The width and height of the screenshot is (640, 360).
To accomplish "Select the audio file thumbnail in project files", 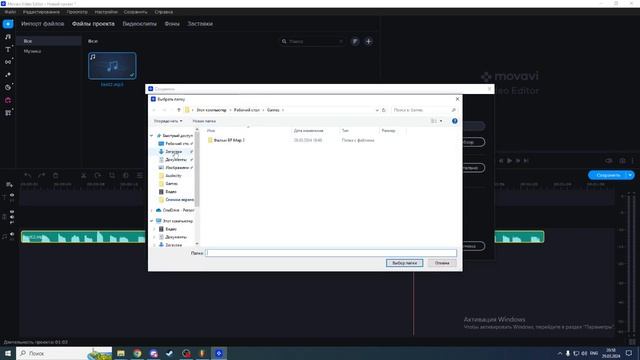I will click(x=112, y=66).
